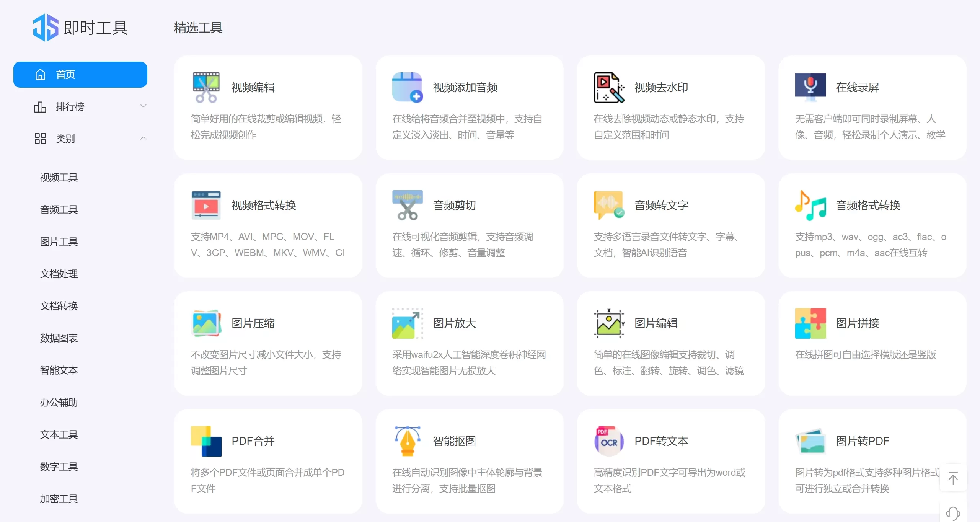Screen dimensions: 980x522
Task: Click the 图片放大 tool title
Action: [x=454, y=323]
